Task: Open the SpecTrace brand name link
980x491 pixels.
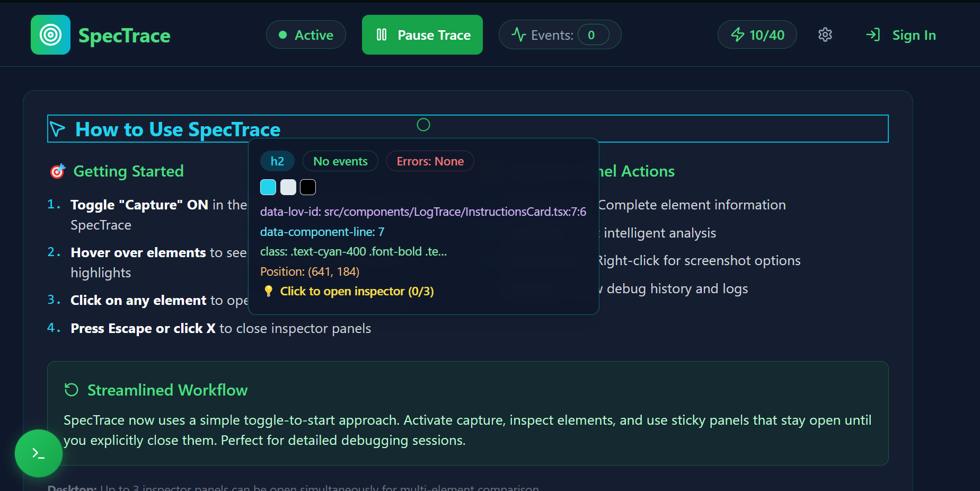Action: pyautogui.click(x=125, y=36)
